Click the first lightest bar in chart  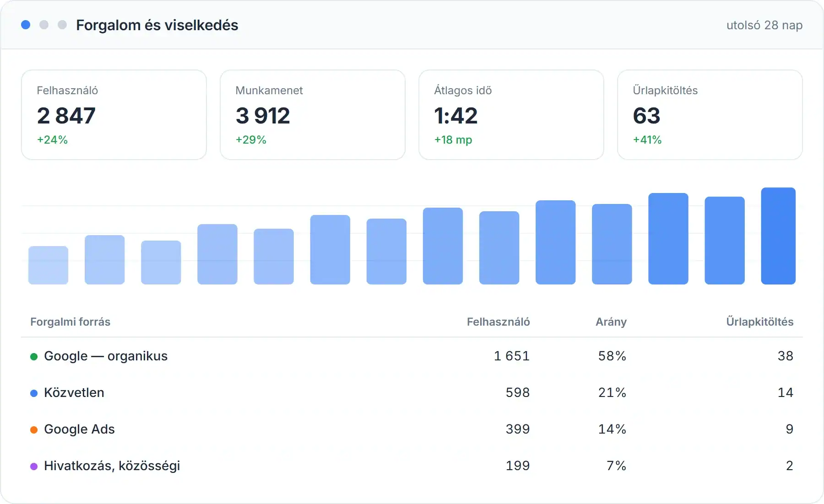point(49,265)
